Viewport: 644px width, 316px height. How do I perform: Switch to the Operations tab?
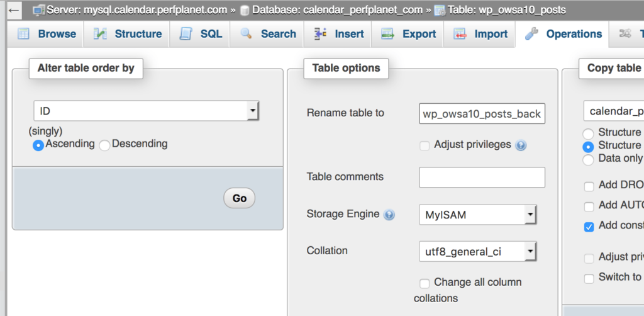(565, 34)
